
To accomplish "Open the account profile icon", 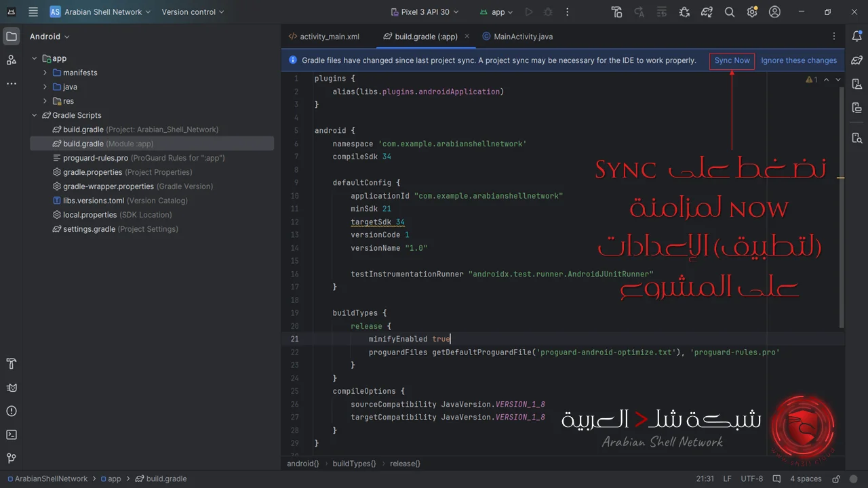I will click(775, 12).
